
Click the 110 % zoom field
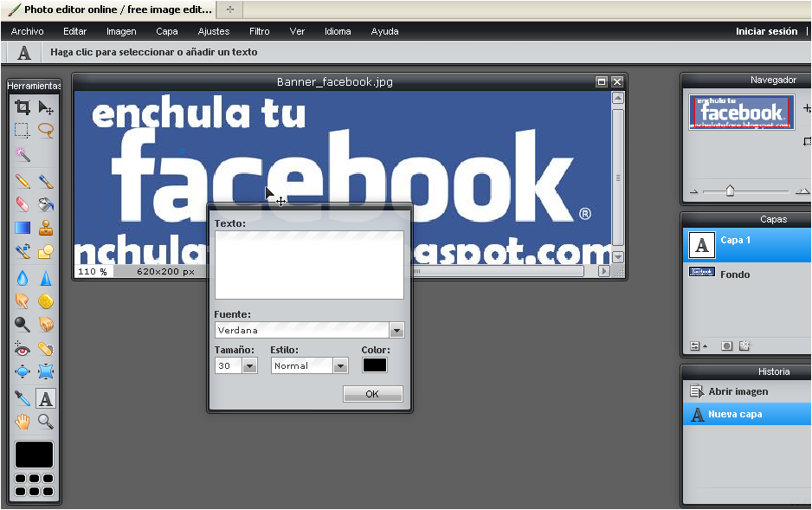coord(93,271)
